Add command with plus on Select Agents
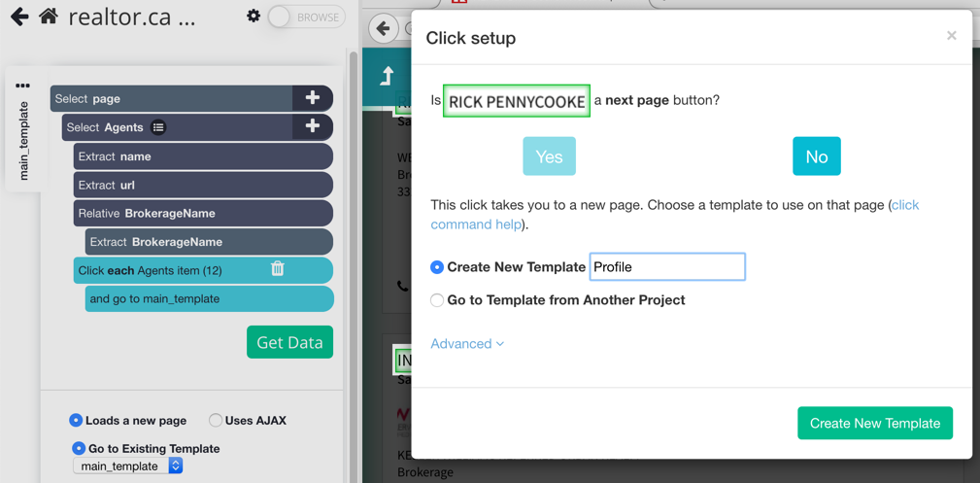980x483 pixels. pyautogui.click(x=313, y=127)
